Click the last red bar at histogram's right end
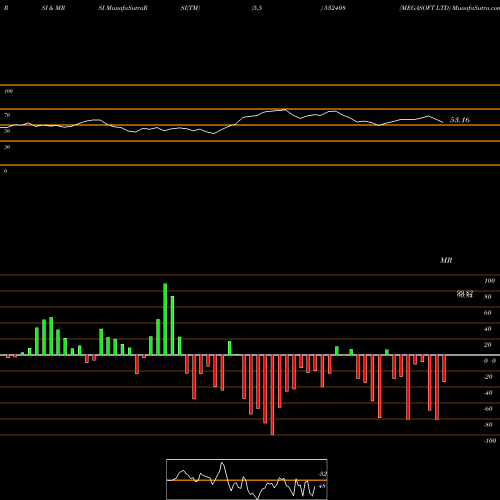 click(444, 368)
